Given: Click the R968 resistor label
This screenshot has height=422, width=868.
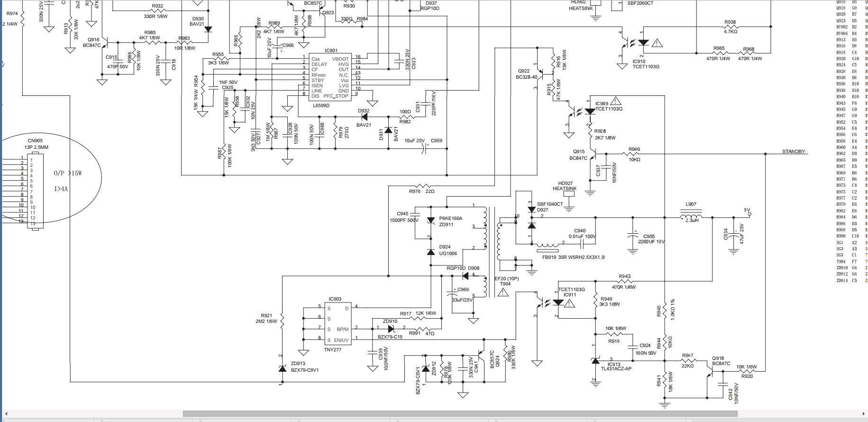Looking at the screenshot, I should pos(749,49).
